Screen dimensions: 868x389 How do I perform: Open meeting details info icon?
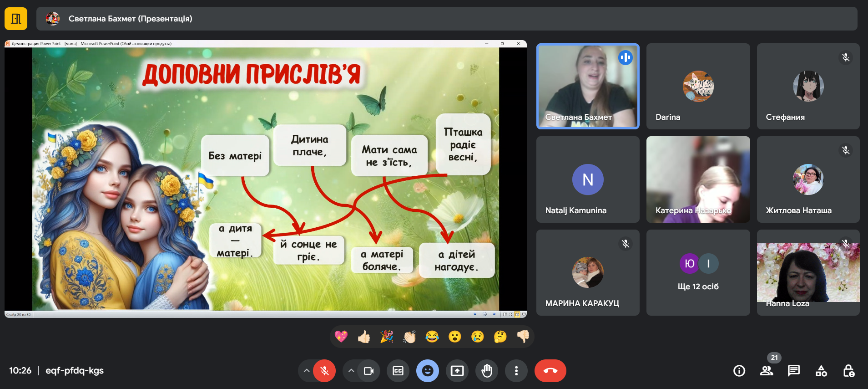[739, 371]
